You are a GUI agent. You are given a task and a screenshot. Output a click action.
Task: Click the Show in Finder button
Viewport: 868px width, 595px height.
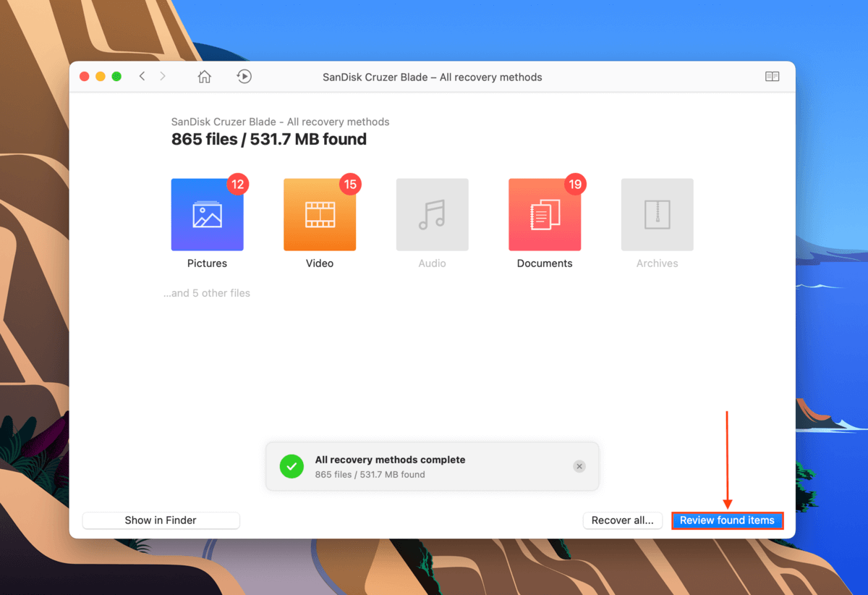(x=161, y=520)
